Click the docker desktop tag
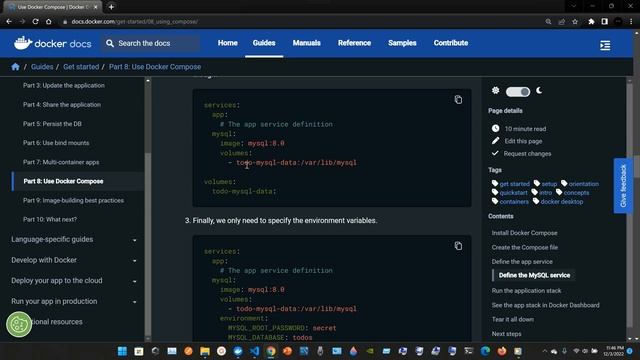This screenshot has height=360, width=640. tap(562, 202)
